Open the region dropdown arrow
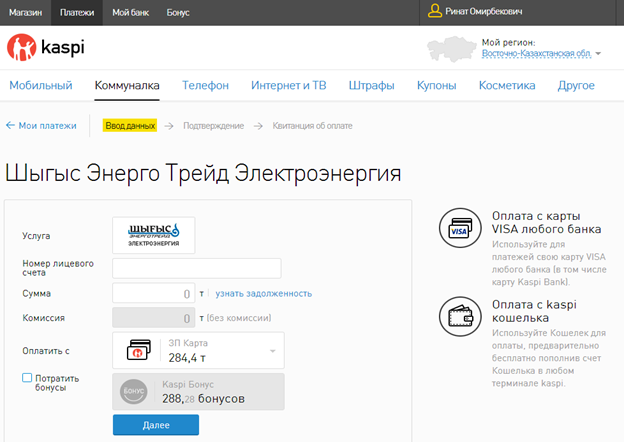624x442 pixels. coord(598,53)
